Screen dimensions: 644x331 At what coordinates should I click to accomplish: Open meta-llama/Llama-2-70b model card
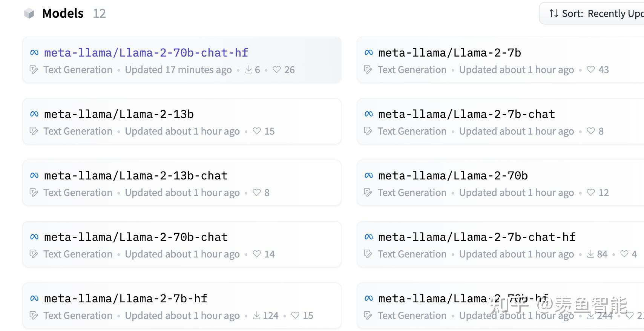(500, 183)
